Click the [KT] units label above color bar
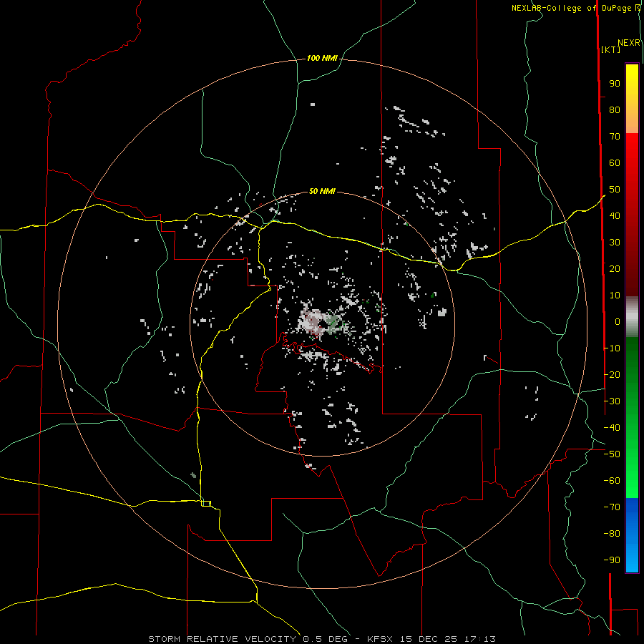 (x=611, y=49)
